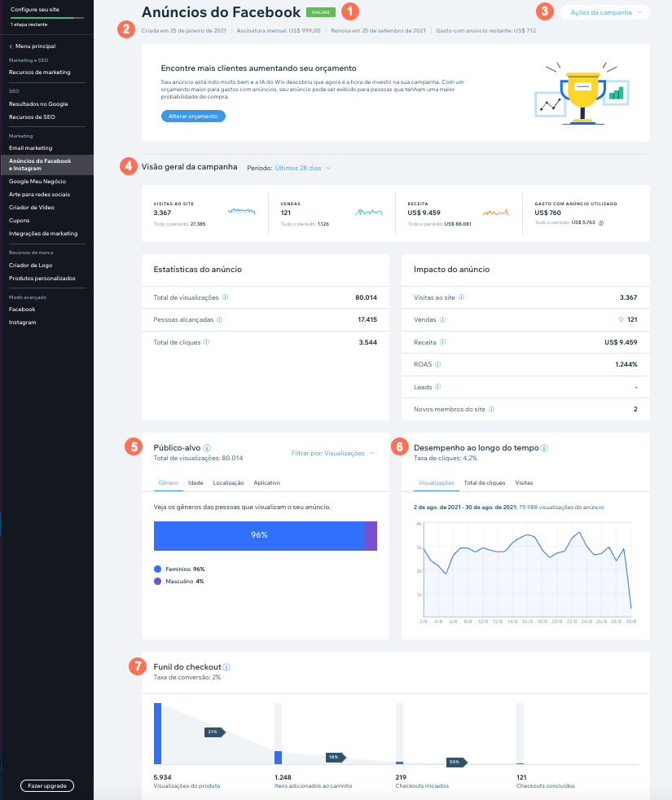Open Integrações de marketing in sidebar

point(43,234)
